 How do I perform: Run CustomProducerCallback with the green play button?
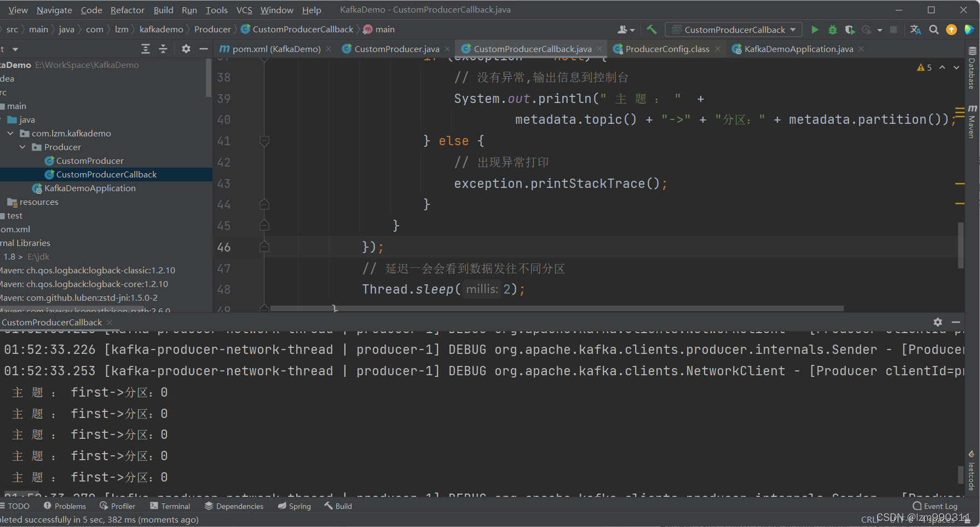pyautogui.click(x=815, y=30)
